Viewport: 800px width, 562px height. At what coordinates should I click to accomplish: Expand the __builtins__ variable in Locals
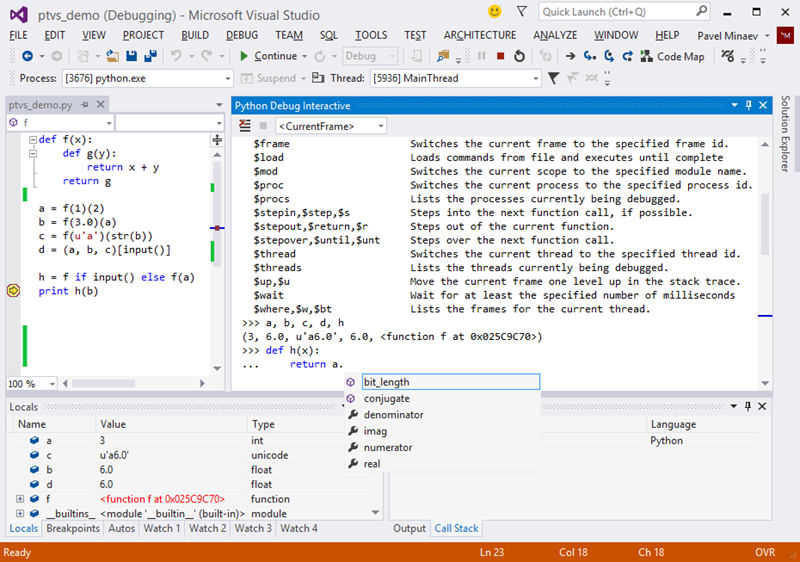(x=19, y=513)
